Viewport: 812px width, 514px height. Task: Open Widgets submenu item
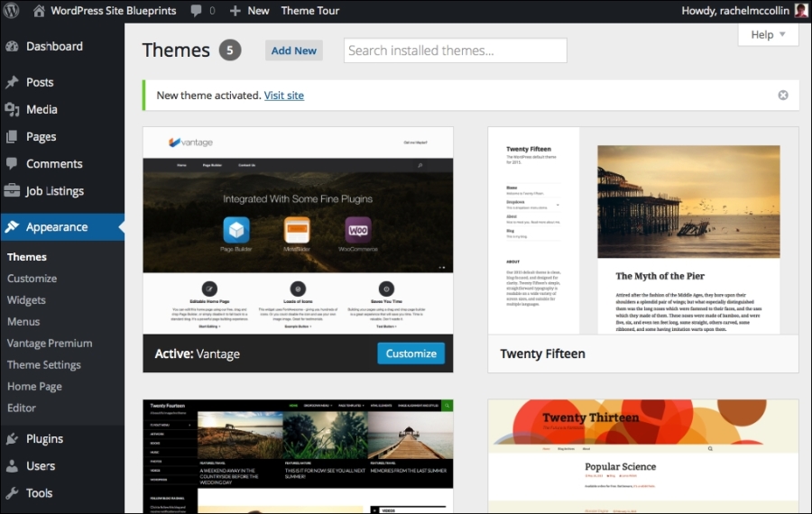pyautogui.click(x=26, y=300)
